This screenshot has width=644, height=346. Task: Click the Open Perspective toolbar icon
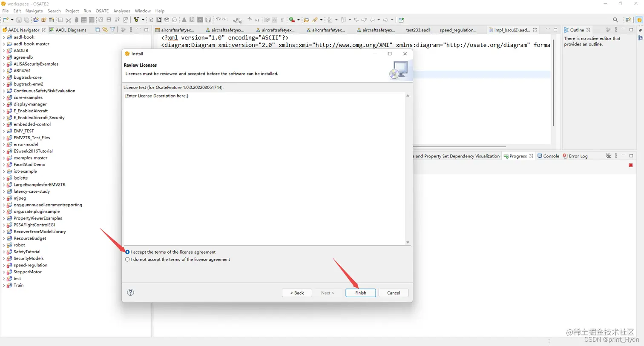[x=628, y=20]
